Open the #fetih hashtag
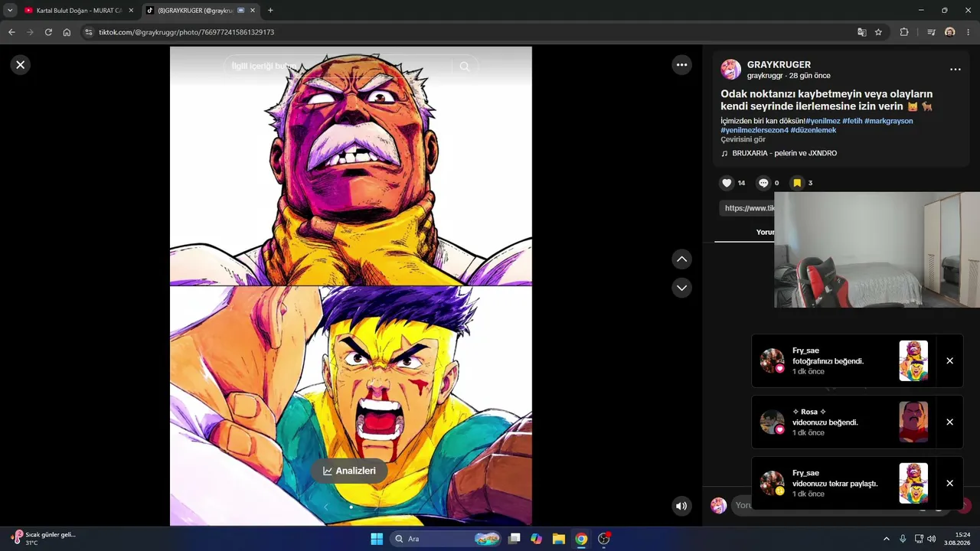Screen dimensions: 980x551 pyautogui.click(x=852, y=121)
